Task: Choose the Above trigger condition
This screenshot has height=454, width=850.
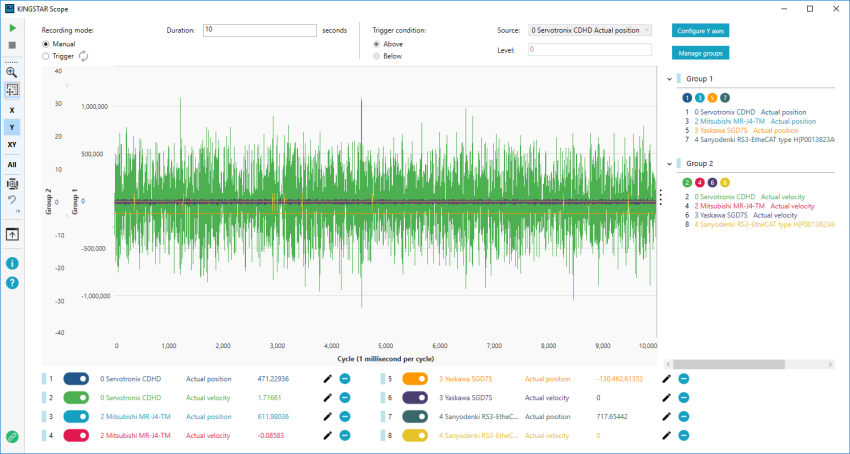Action: click(x=376, y=44)
